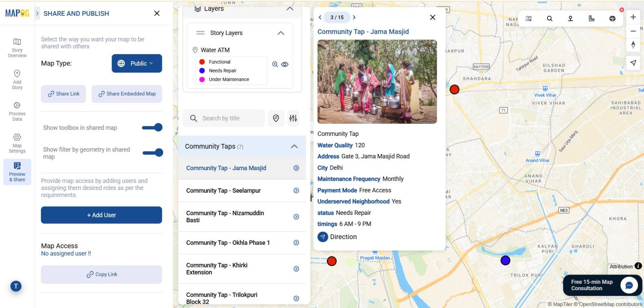Image resolution: width=644 pixels, height=308 pixels.
Task: Click locate icon for Khirki Extension row
Action: [x=296, y=269]
